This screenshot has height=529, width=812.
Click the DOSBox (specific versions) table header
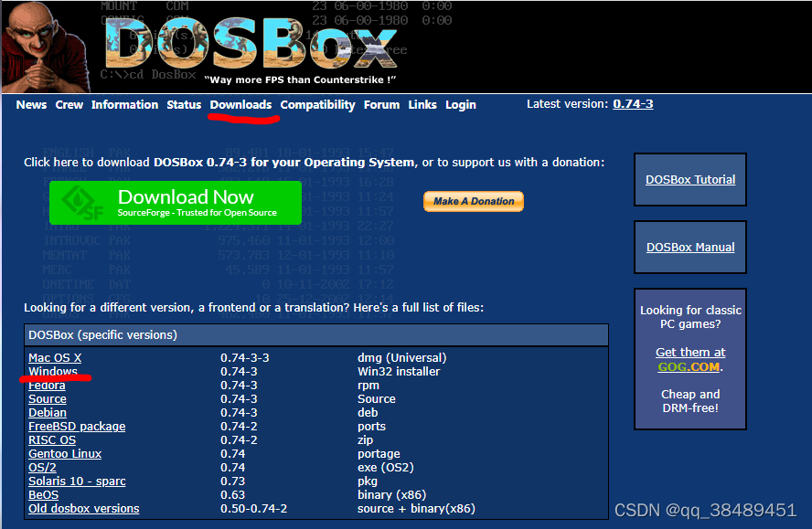click(315, 335)
